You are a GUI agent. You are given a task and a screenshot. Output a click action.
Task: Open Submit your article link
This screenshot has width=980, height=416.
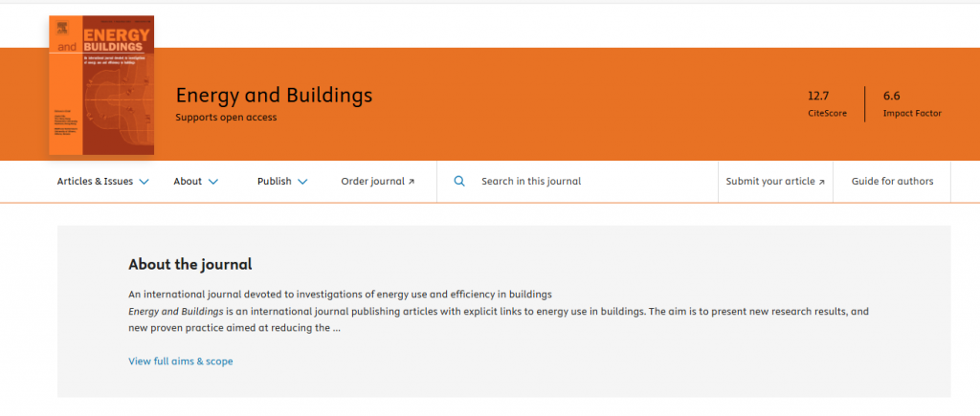coord(775,181)
